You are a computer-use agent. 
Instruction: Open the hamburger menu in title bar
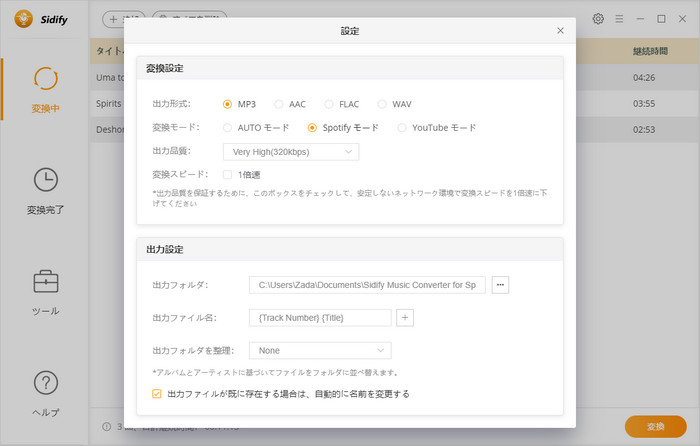[x=619, y=19]
